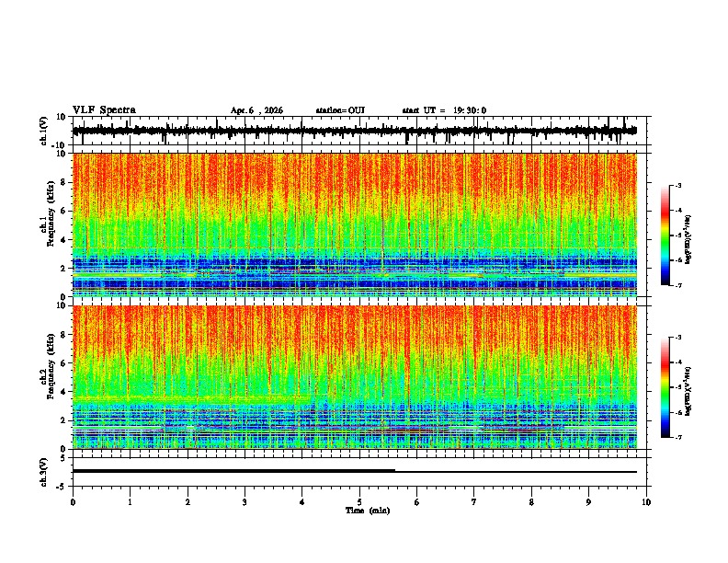
Task: Click the ch.1 spectrogram color scale bar
Action: point(665,236)
